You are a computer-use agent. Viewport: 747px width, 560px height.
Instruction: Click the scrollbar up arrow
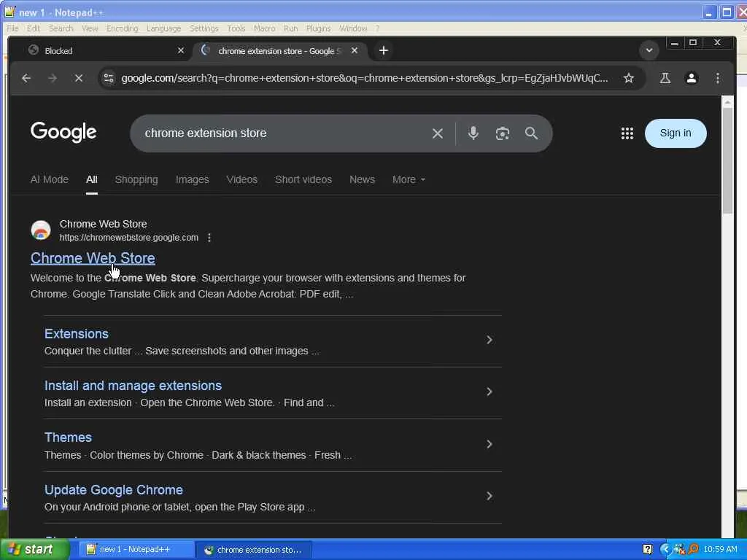coord(727,102)
